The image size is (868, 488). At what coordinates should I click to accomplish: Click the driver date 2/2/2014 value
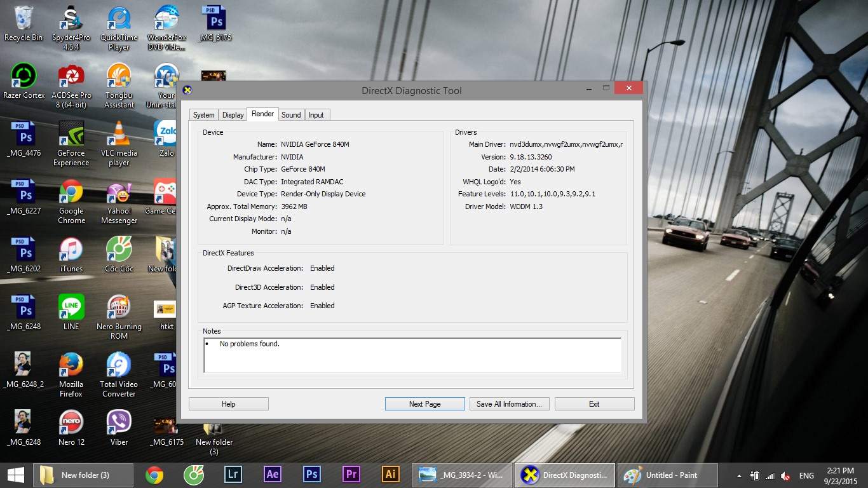542,169
